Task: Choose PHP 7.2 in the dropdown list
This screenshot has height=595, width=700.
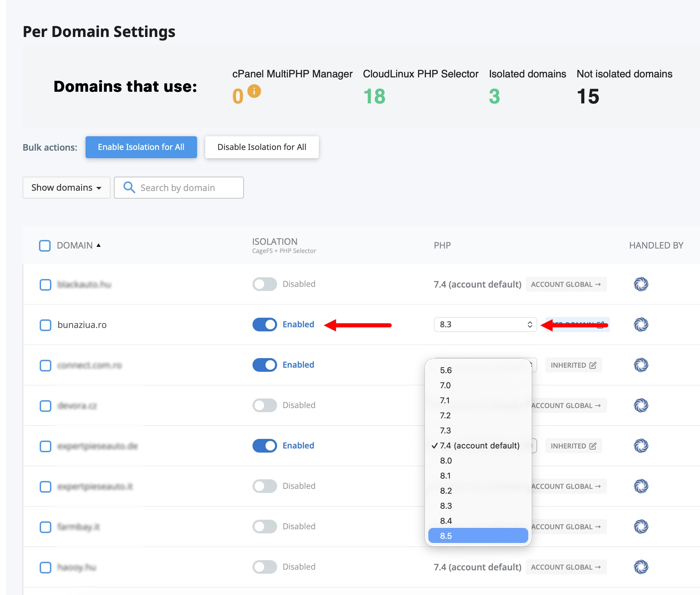Action: (x=478, y=416)
